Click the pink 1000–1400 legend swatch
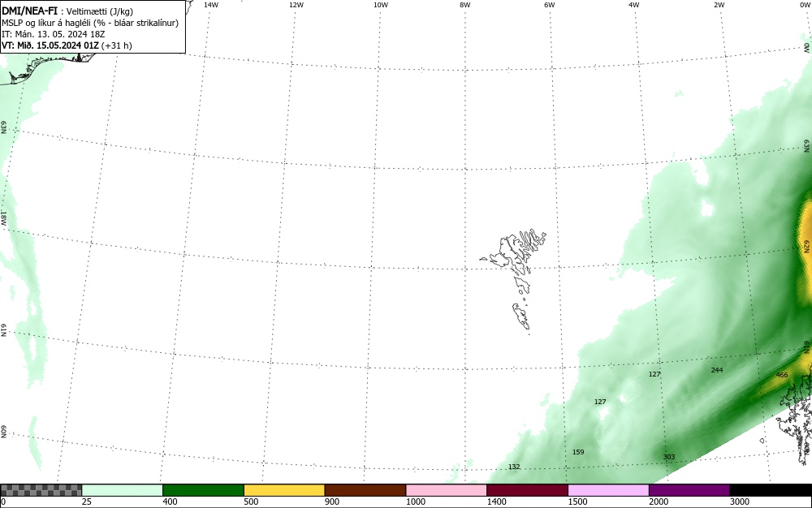812x508 pixels. coord(447,490)
